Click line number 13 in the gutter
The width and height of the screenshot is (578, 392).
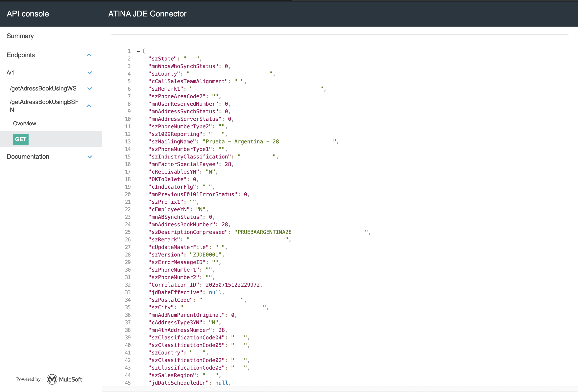[128, 141]
